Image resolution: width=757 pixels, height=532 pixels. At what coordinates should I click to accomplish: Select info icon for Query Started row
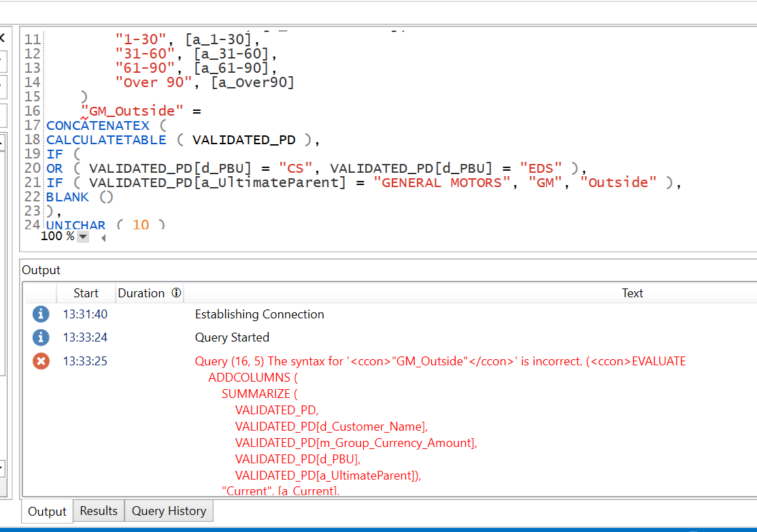41,337
